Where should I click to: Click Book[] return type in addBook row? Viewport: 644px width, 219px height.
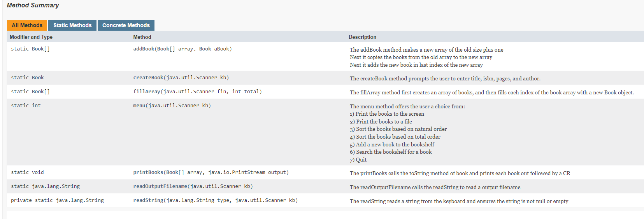tap(41, 49)
